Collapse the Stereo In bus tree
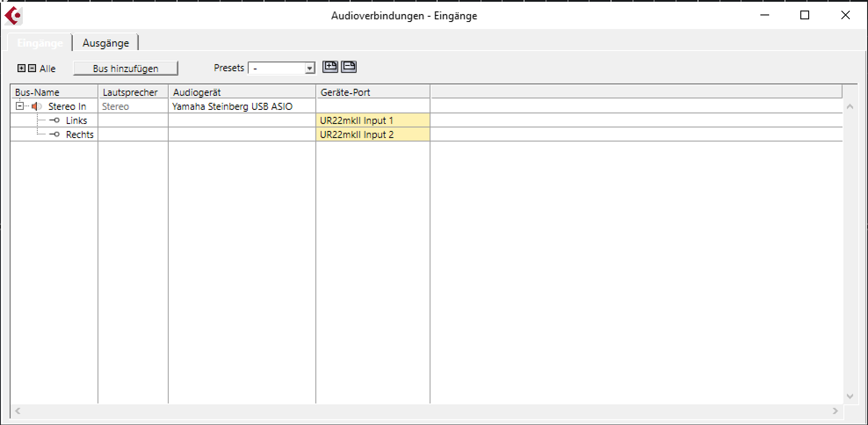The height and width of the screenshot is (425, 868). (19, 106)
